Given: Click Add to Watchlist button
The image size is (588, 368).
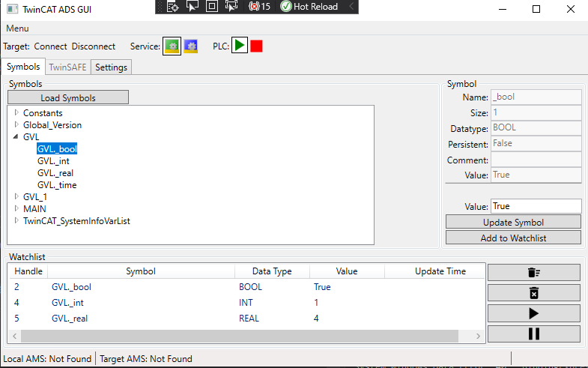Looking at the screenshot, I should tap(513, 238).
